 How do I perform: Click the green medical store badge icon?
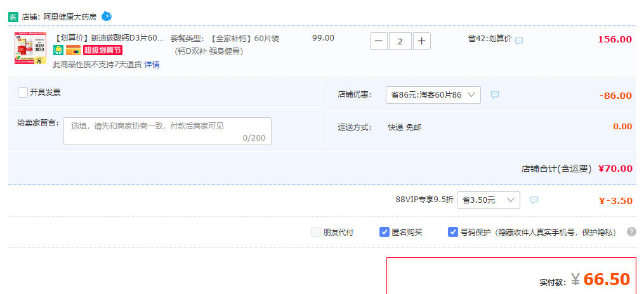coord(13,17)
